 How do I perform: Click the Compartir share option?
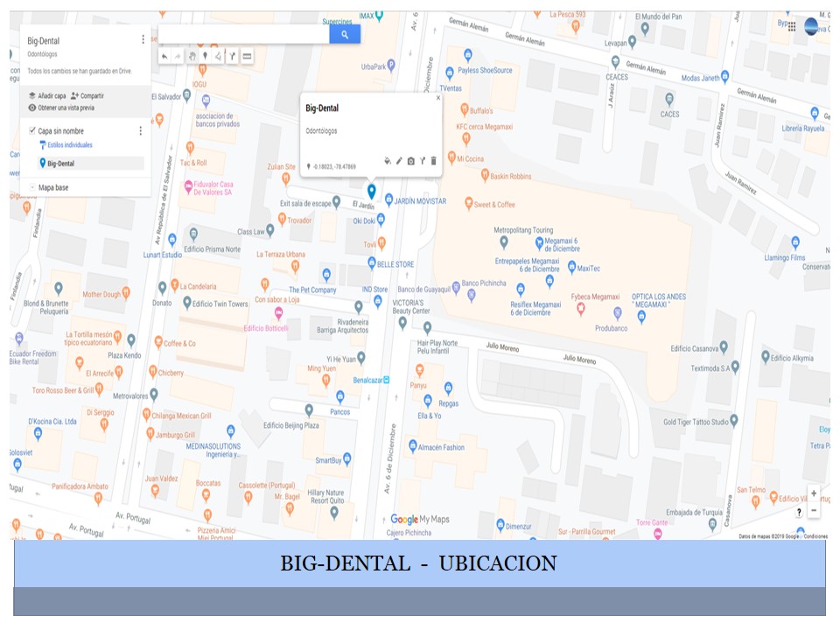tap(87, 95)
